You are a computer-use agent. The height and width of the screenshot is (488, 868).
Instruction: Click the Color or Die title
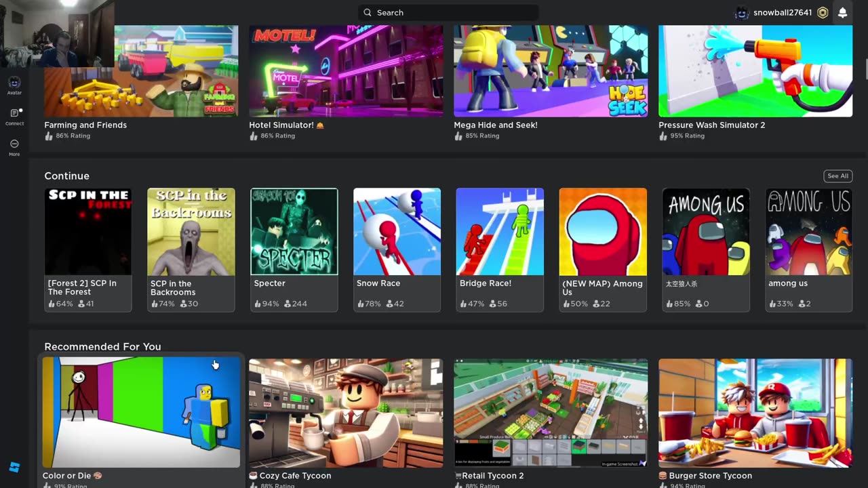72,476
